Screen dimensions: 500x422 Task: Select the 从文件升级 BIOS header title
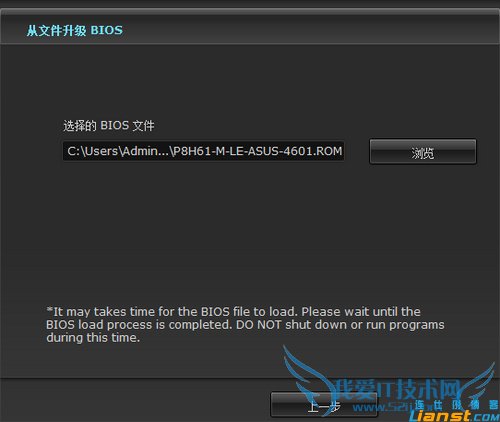tap(75, 30)
